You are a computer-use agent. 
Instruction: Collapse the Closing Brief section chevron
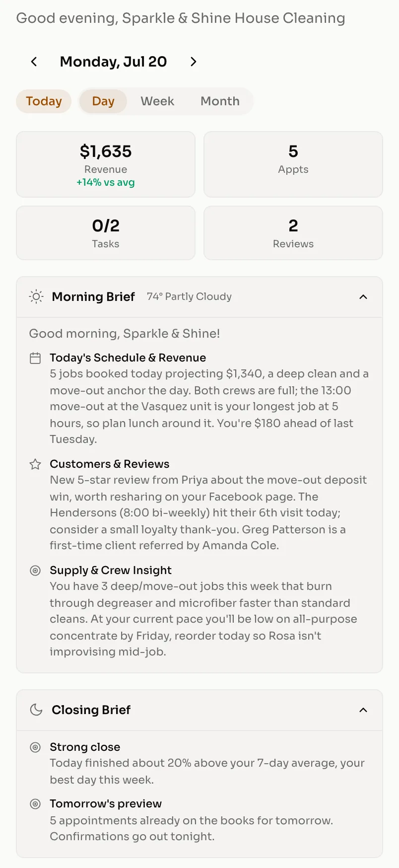363,710
